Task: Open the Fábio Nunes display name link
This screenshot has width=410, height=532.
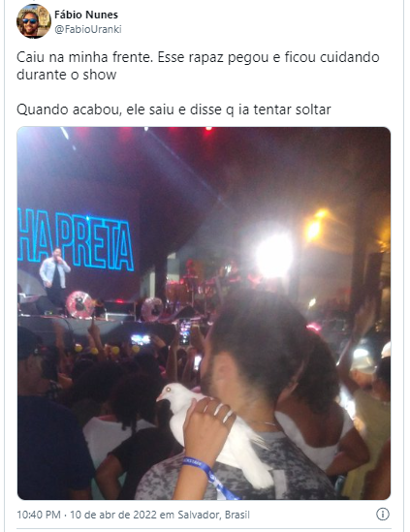Action: click(86, 15)
